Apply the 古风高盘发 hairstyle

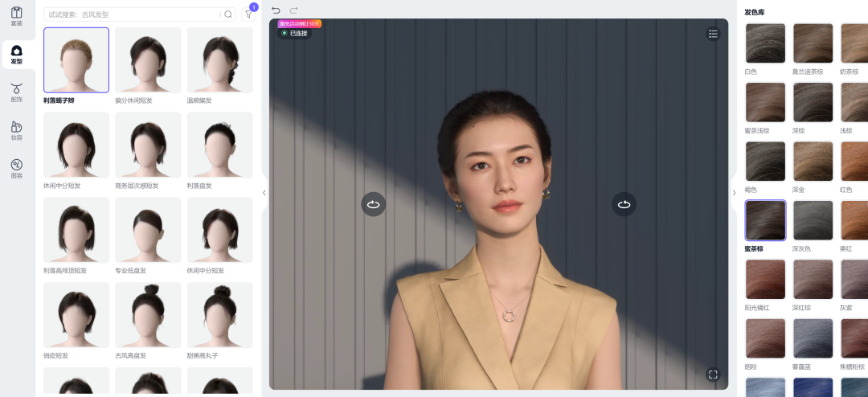pyautogui.click(x=148, y=315)
